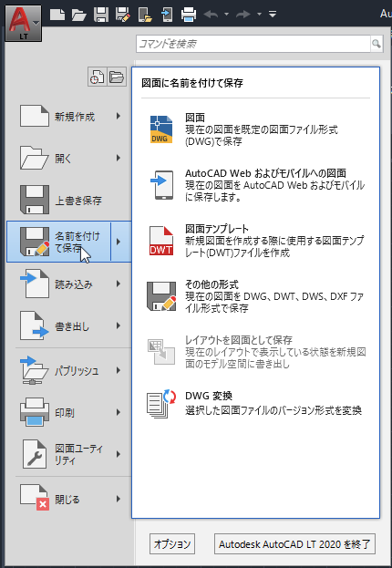Screen dimensions: 392x568
Task: Show Recent Documents icon button
Action: coord(98,77)
